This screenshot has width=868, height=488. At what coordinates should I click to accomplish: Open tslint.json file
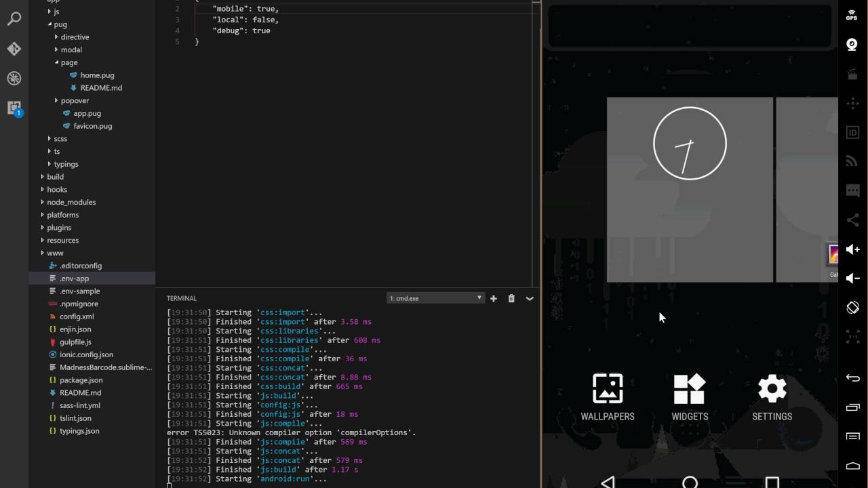pyautogui.click(x=75, y=418)
